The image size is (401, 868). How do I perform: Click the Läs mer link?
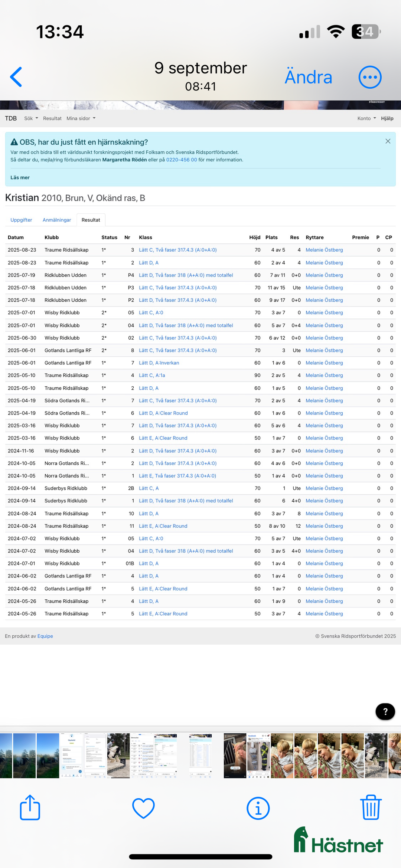20,178
